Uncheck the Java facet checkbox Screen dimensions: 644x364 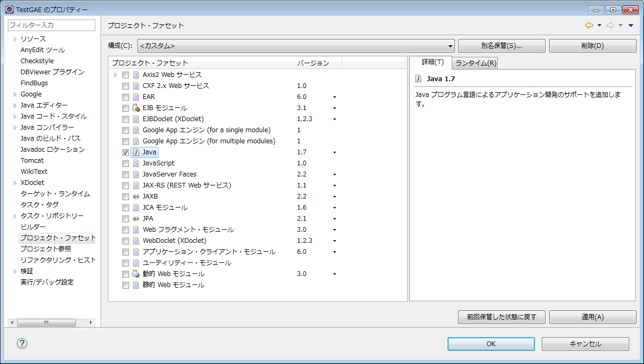click(125, 152)
